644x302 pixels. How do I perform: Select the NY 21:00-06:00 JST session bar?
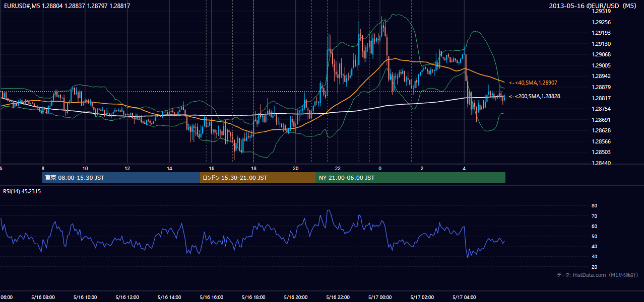click(411, 178)
